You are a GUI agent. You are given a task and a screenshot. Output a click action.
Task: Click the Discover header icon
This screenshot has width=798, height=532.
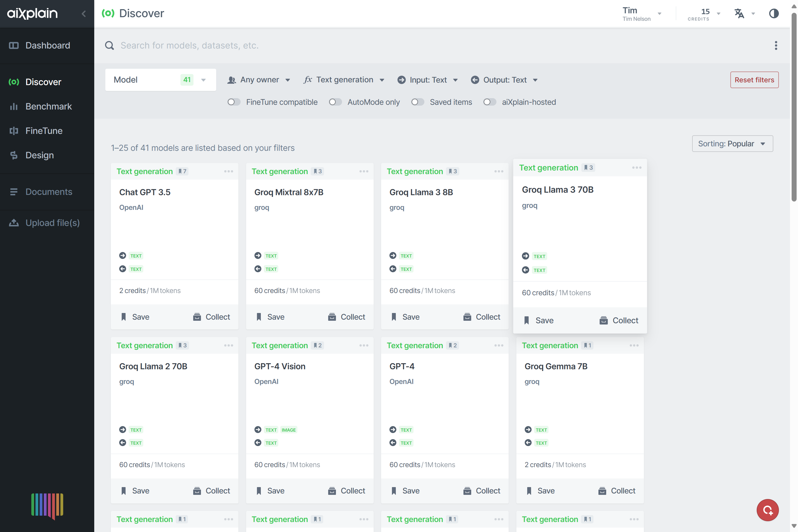point(108,13)
